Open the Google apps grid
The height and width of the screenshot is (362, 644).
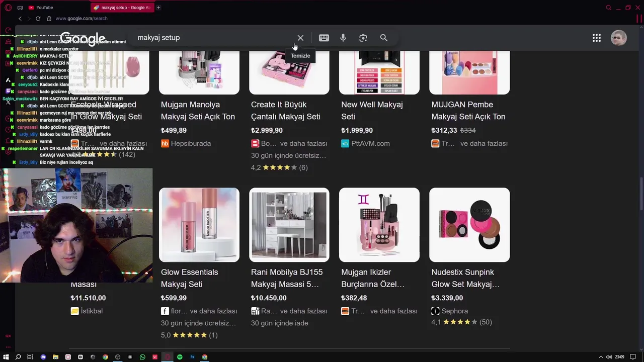pyautogui.click(x=597, y=38)
